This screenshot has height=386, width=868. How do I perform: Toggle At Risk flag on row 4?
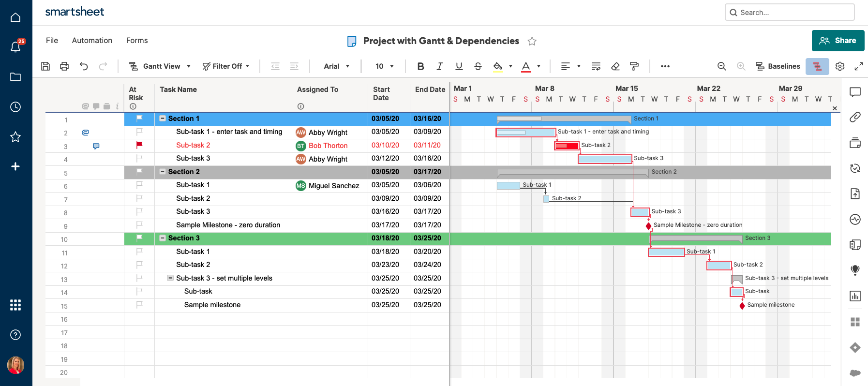139,158
